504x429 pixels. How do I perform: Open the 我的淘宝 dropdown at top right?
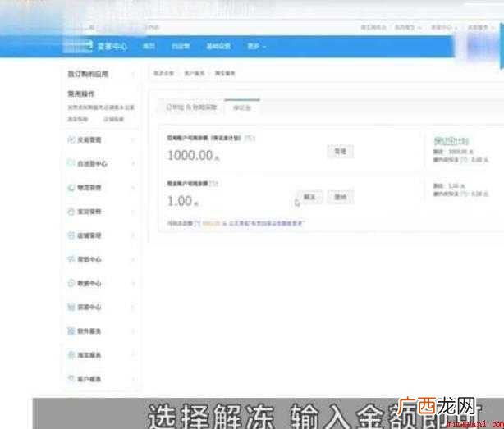click(x=408, y=28)
